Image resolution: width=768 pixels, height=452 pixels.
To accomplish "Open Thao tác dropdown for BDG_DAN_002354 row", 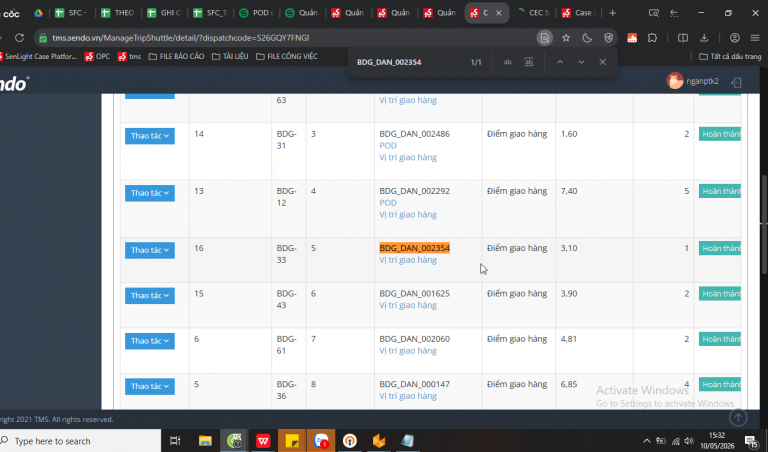I will (x=149, y=250).
